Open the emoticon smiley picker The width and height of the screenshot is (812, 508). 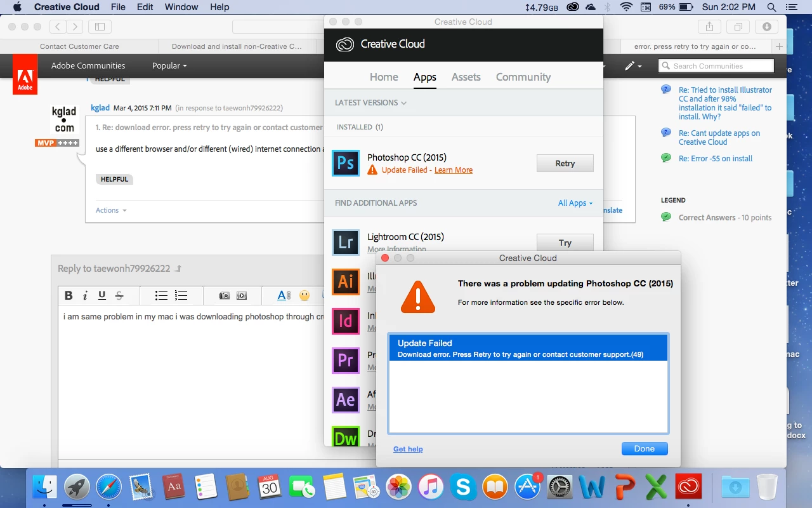point(304,295)
